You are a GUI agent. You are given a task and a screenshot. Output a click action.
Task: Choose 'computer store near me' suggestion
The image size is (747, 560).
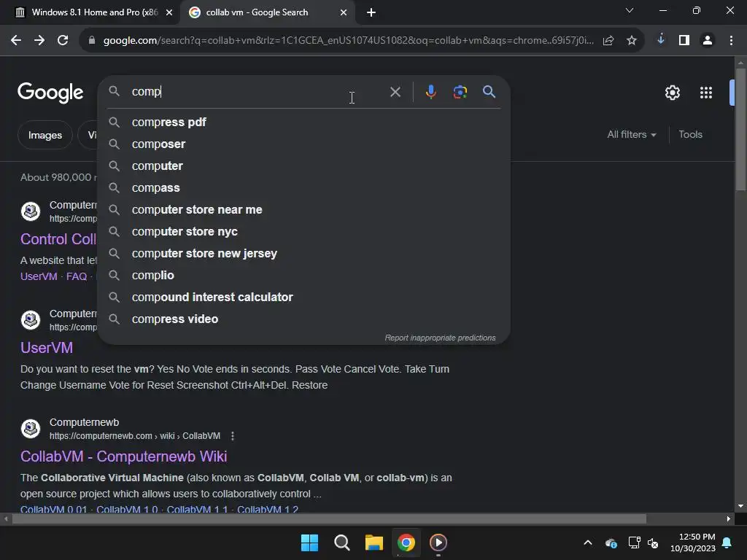click(304, 210)
